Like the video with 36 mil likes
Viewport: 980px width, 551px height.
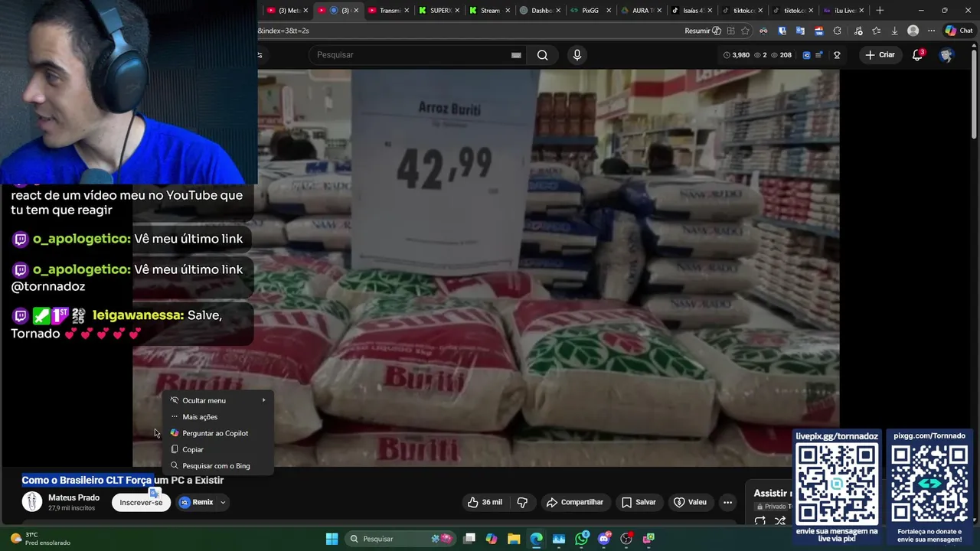485,502
